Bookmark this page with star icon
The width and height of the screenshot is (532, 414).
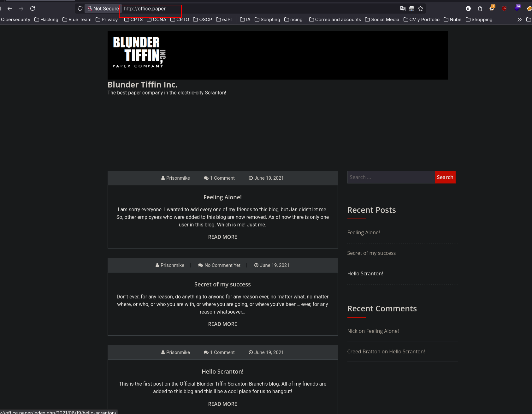pos(421,9)
